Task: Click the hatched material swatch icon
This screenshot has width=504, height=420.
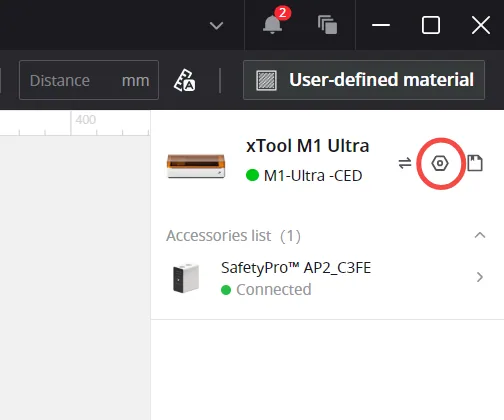Action: 266,80
